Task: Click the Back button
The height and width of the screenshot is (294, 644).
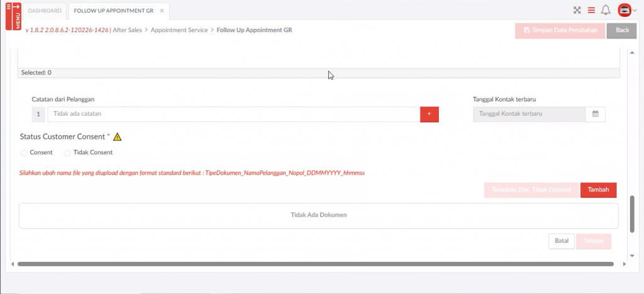Action: tap(621, 30)
